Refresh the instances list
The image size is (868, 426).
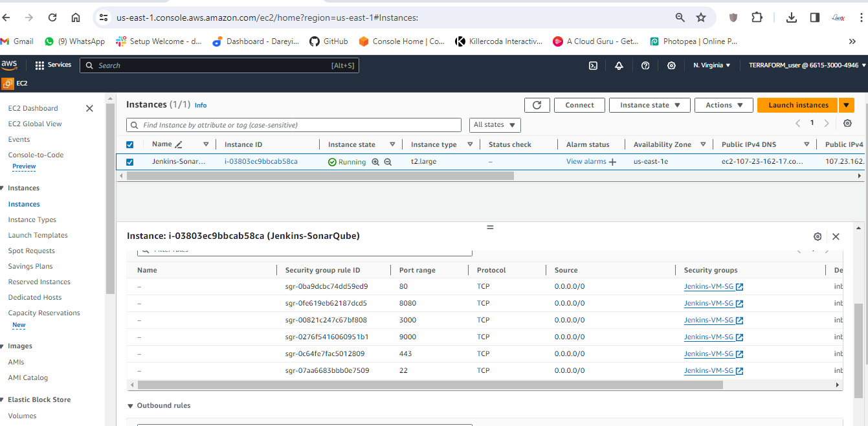click(x=537, y=106)
